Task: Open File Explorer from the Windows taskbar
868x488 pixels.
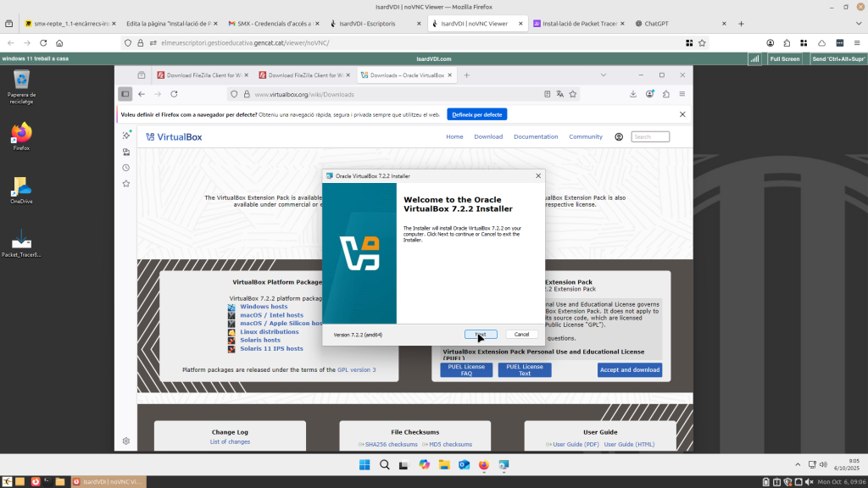Action: click(x=444, y=465)
